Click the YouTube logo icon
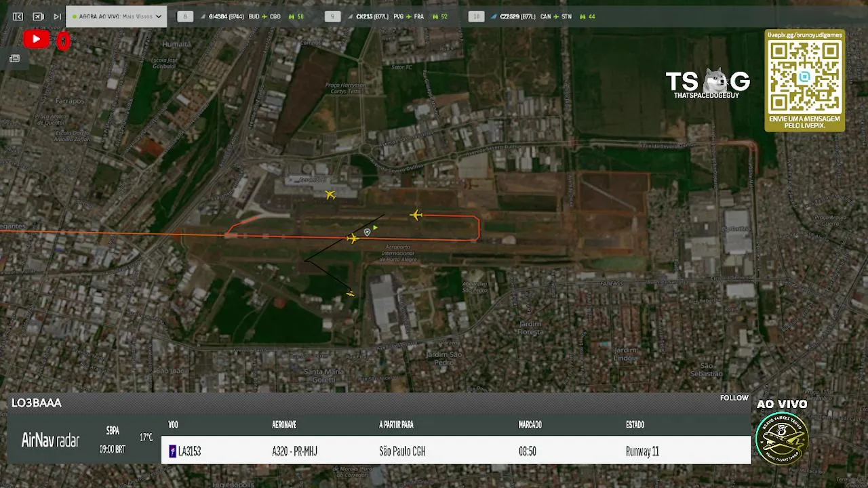Viewport: 868px width, 488px height. tap(36, 40)
